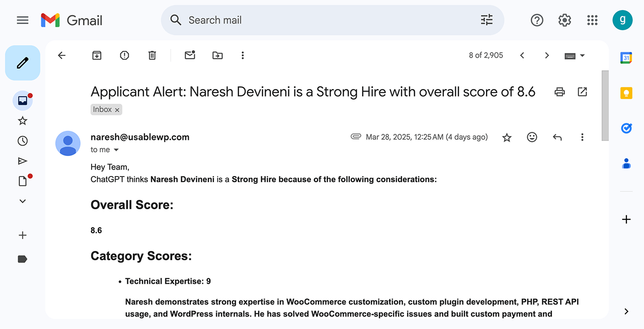Add an emoji reaction to the message
The image size is (644, 329).
pos(532,137)
